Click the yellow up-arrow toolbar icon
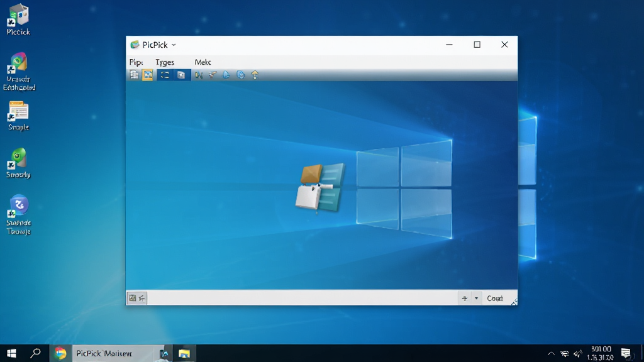Image resolution: width=644 pixels, height=362 pixels. coord(255,75)
